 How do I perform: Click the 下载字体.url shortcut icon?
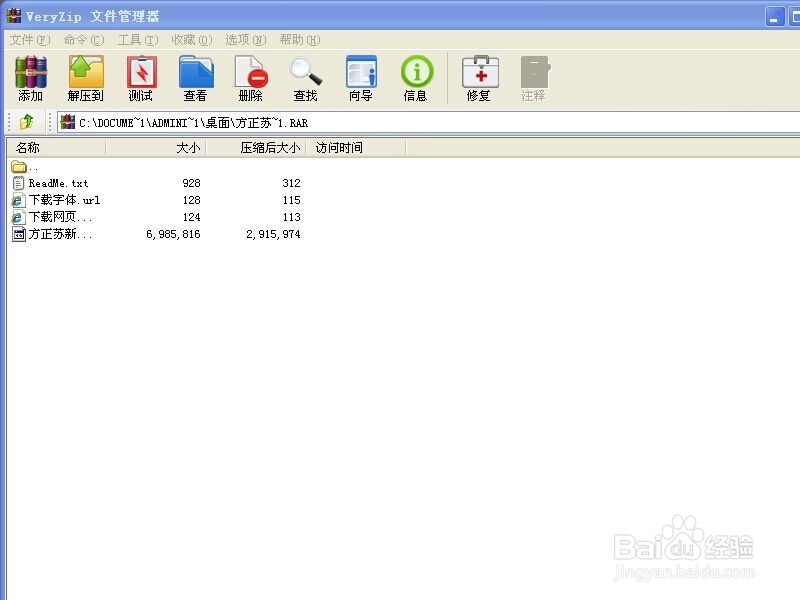coord(18,201)
